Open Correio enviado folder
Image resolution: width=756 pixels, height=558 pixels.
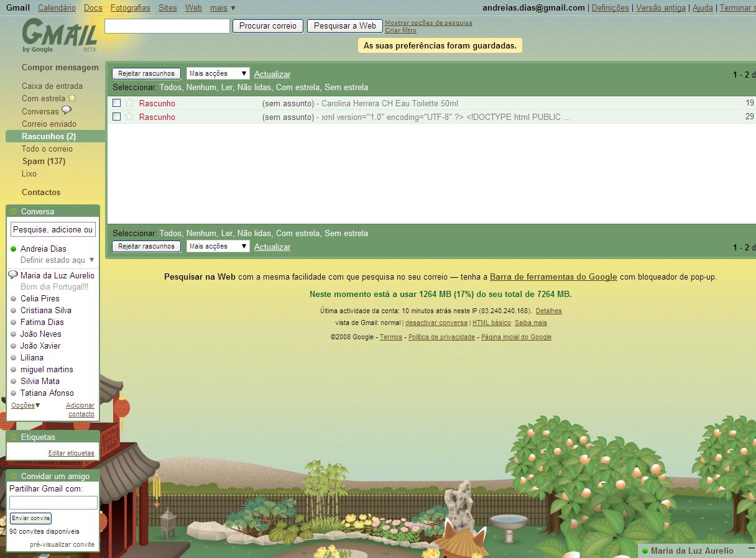tap(49, 124)
